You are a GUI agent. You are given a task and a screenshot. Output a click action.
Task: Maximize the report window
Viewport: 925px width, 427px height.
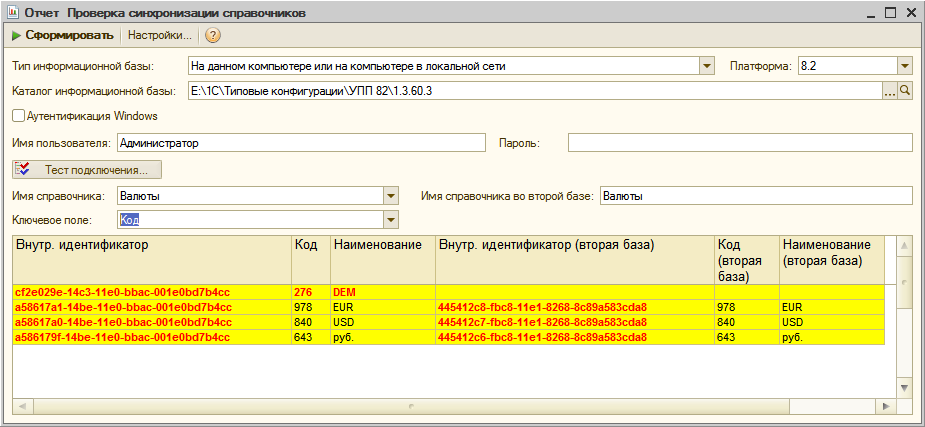(x=891, y=12)
